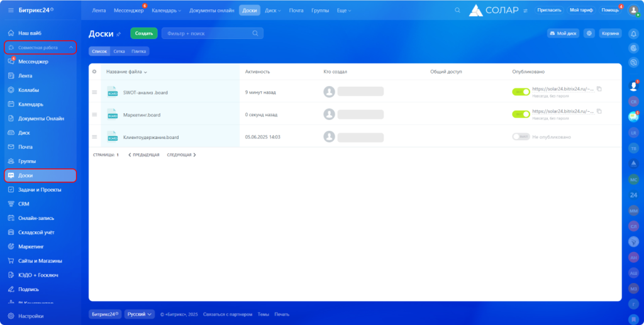Screen dimensions: 644x325
Task: Pin the Доски page with the pin icon
Action: coord(118,34)
